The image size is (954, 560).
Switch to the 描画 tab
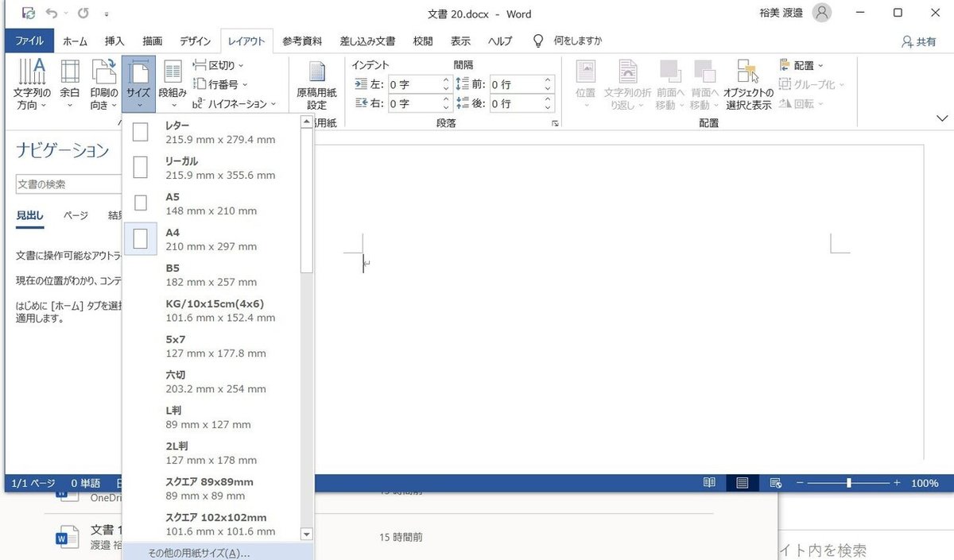point(153,41)
